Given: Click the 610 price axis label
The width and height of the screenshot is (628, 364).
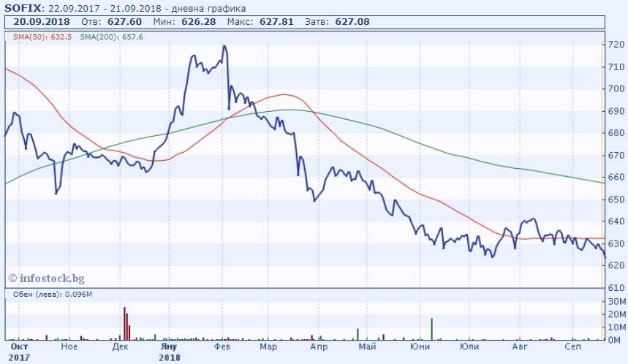Looking at the screenshot, I should (616, 287).
